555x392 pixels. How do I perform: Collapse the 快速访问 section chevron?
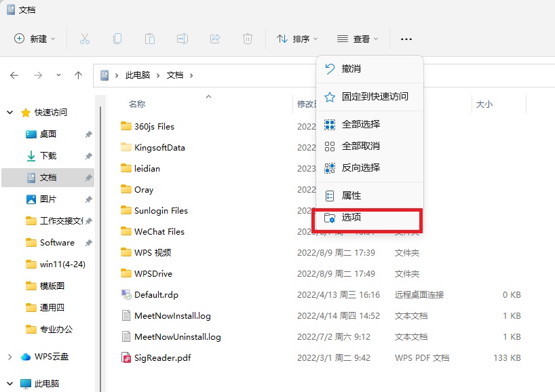coord(9,112)
